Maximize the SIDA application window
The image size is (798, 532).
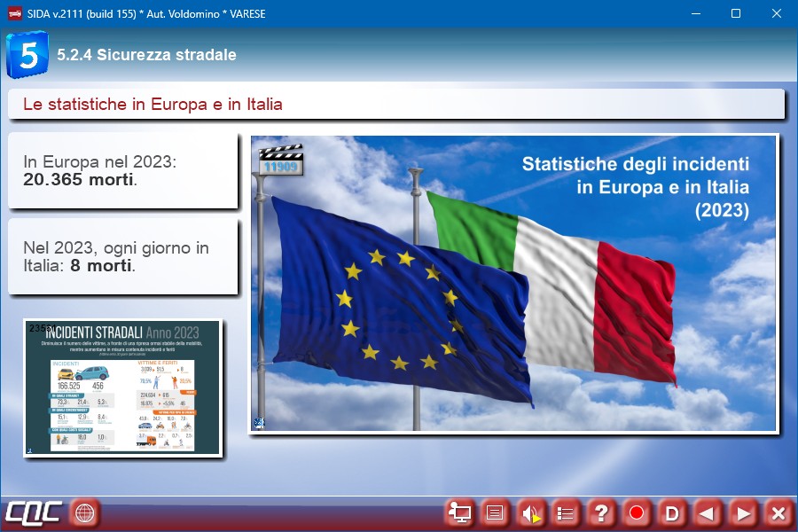click(x=735, y=13)
